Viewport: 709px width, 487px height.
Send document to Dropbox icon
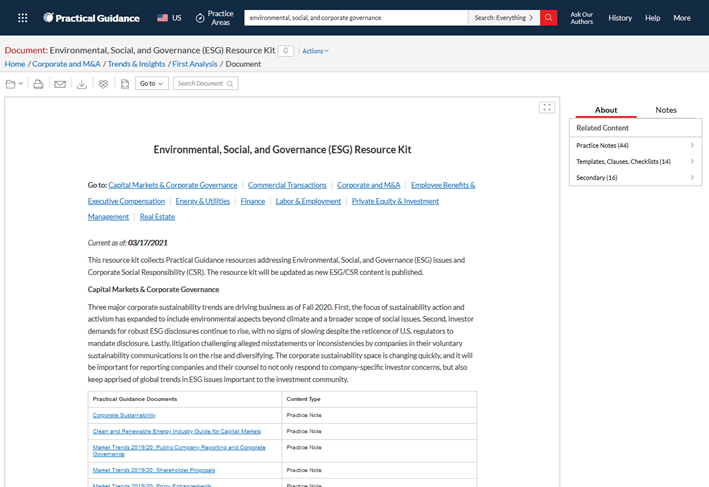[x=103, y=84]
